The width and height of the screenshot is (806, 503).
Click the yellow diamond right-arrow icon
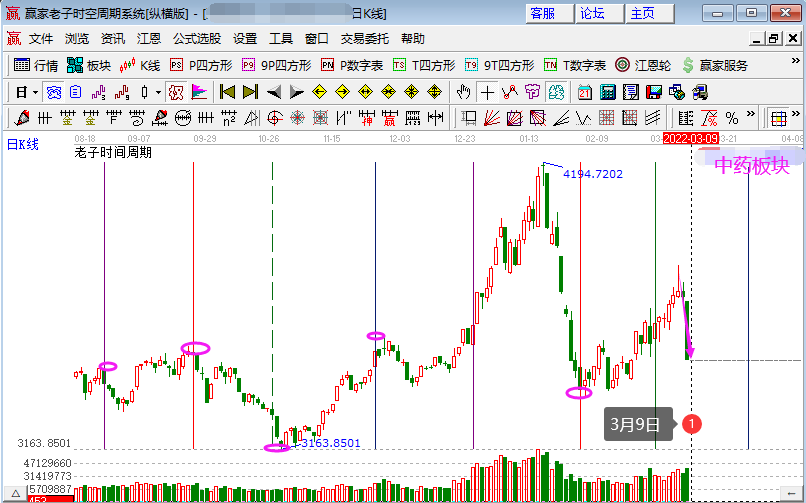coord(342,92)
